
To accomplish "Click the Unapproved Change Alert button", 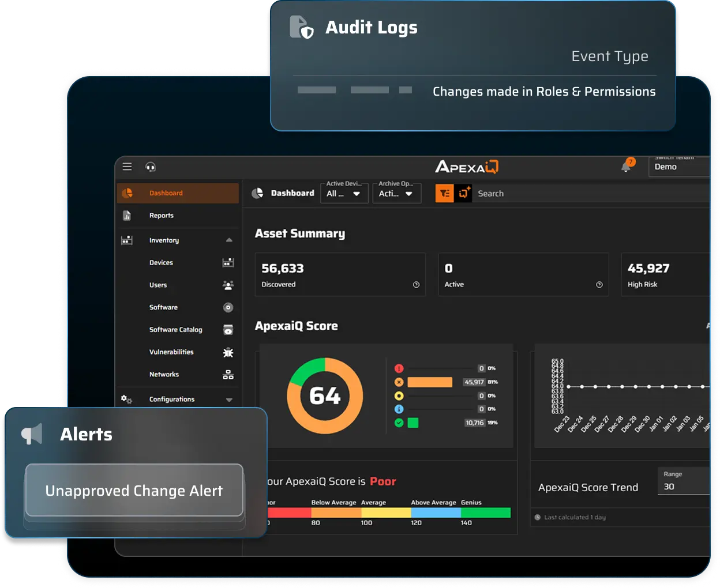I will point(134,491).
